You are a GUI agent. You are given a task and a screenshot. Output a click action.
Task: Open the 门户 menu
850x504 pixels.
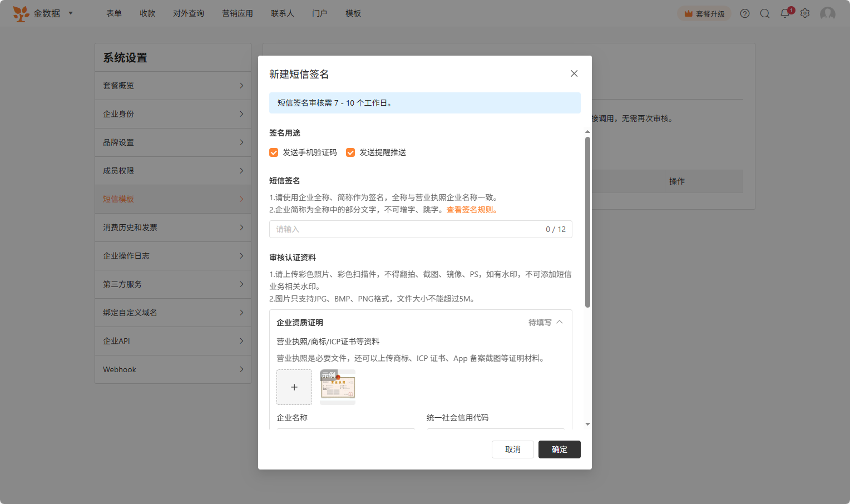pos(320,13)
